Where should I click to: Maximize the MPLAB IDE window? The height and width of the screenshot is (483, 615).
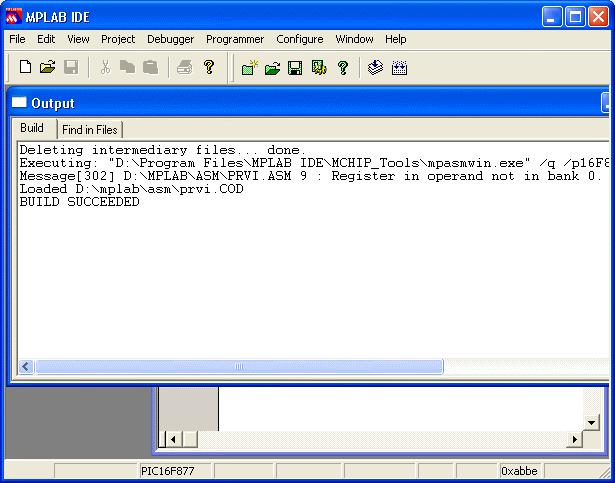[x=575, y=17]
